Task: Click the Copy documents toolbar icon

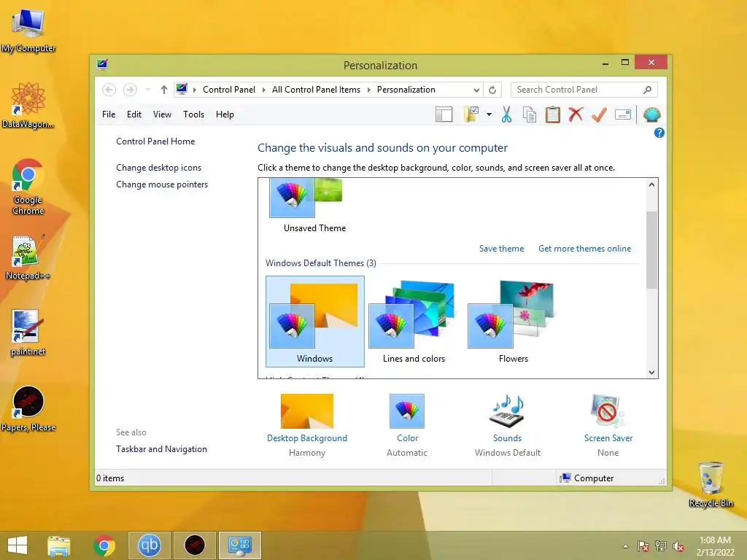Action: point(530,114)
